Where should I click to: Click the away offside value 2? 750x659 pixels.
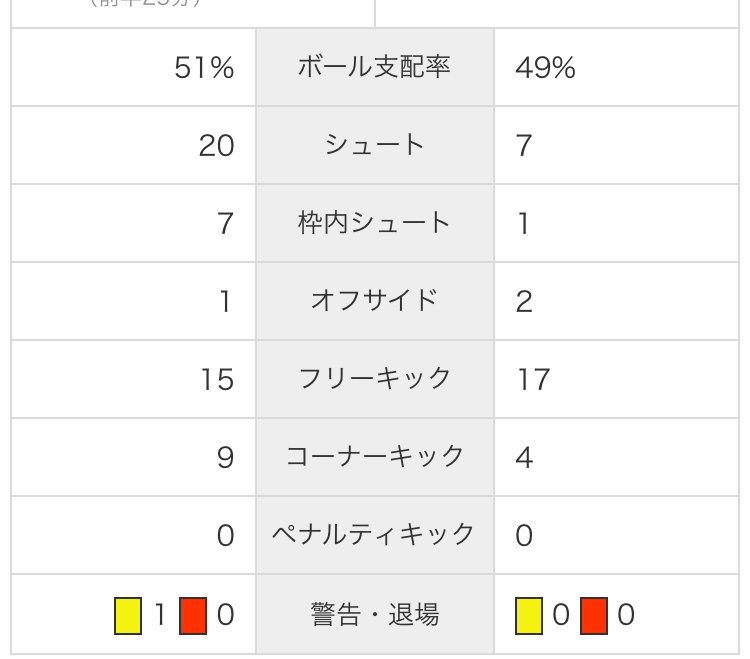click(x=524, y=302)
